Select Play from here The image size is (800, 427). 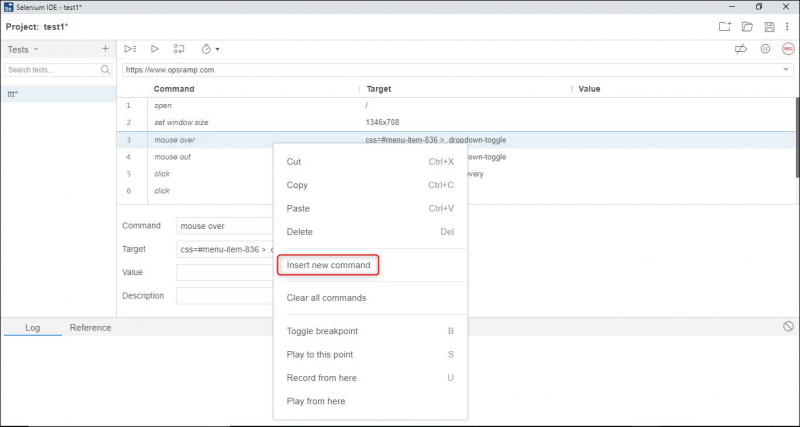click(x=370, y=401)
